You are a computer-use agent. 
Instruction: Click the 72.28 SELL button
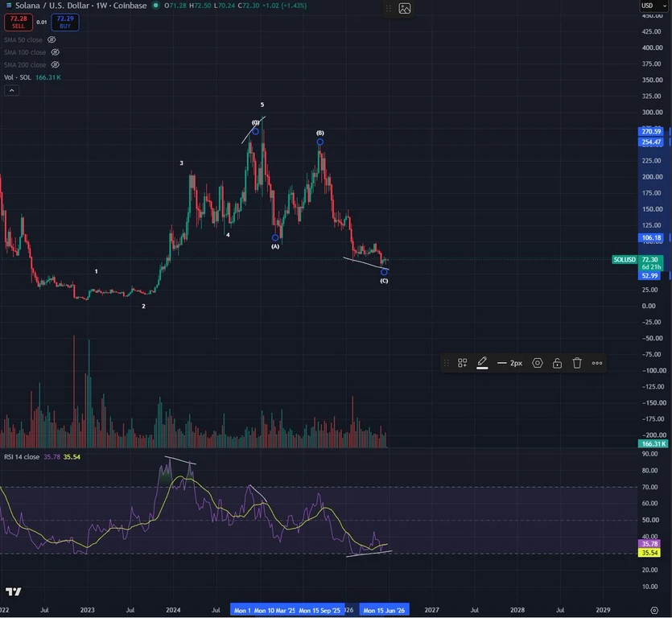(x=19, y=23)
